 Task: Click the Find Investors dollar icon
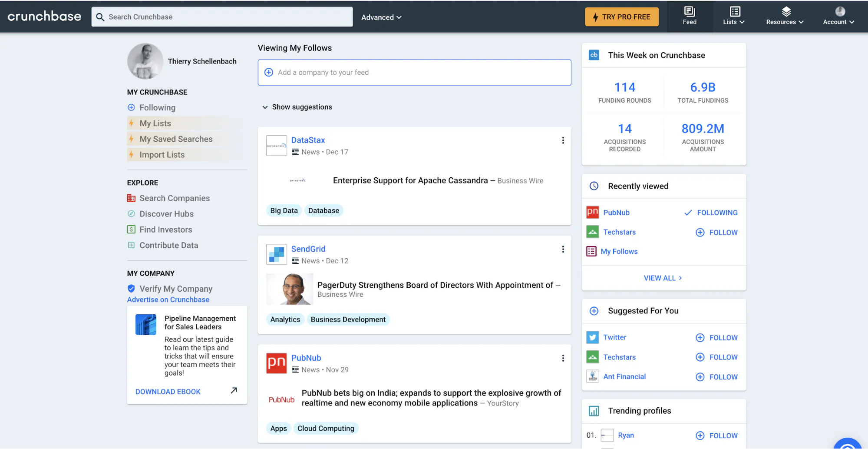(x=131, y=229)
